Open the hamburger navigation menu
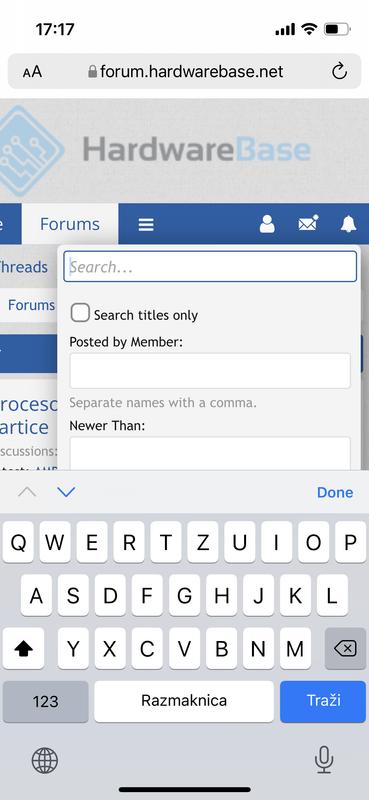This screenshot has height=800, width=369. click(x=146, y=224)
